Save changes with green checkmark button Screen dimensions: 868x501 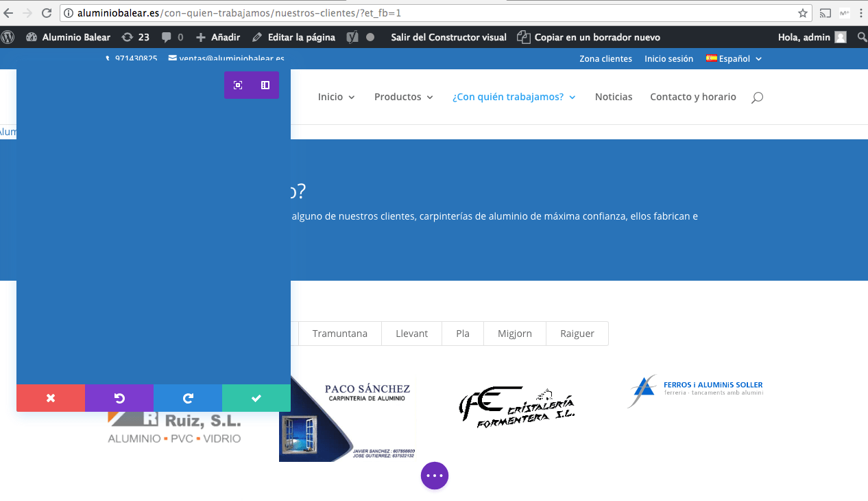pos(256,398)
